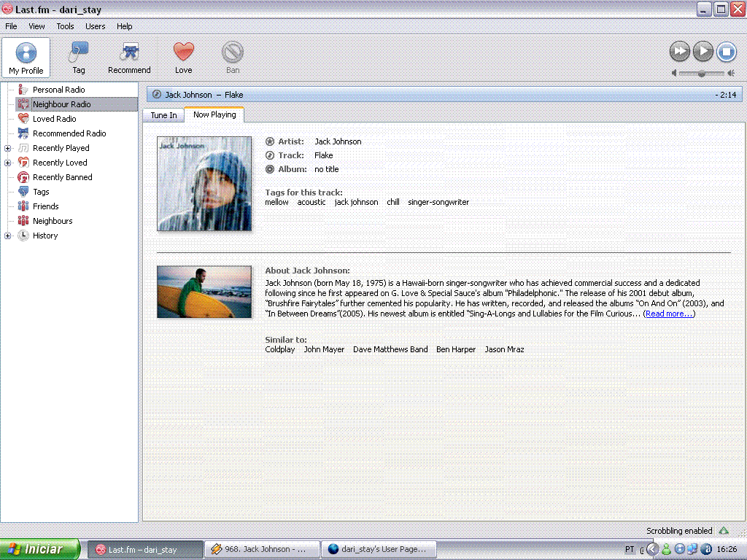
Task: Open Friends in the sidebar
Action: (x=46, y=206)
